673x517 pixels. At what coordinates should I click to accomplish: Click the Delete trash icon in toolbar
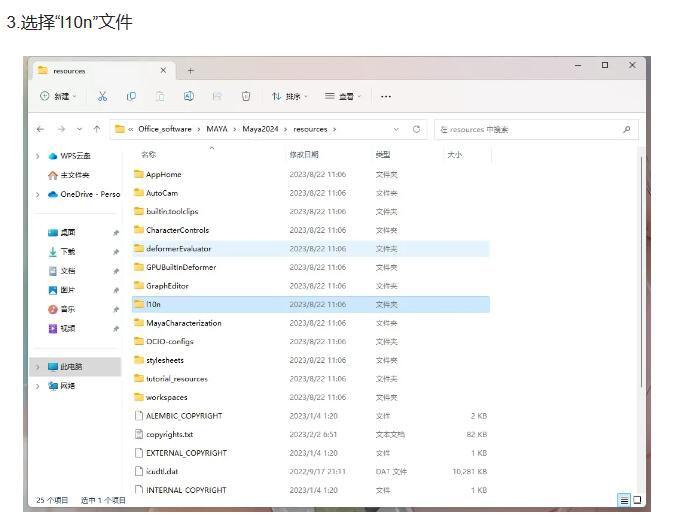coord(246,96)
